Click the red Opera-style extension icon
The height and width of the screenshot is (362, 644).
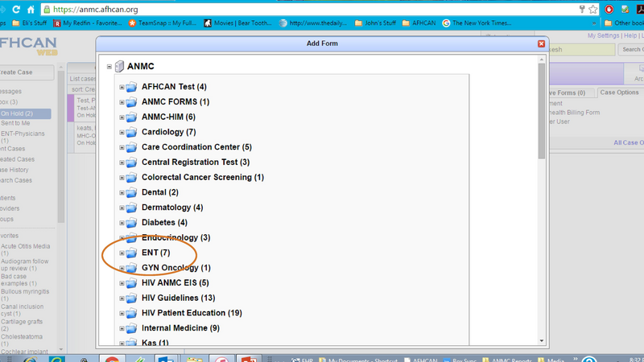coord(609,9)
